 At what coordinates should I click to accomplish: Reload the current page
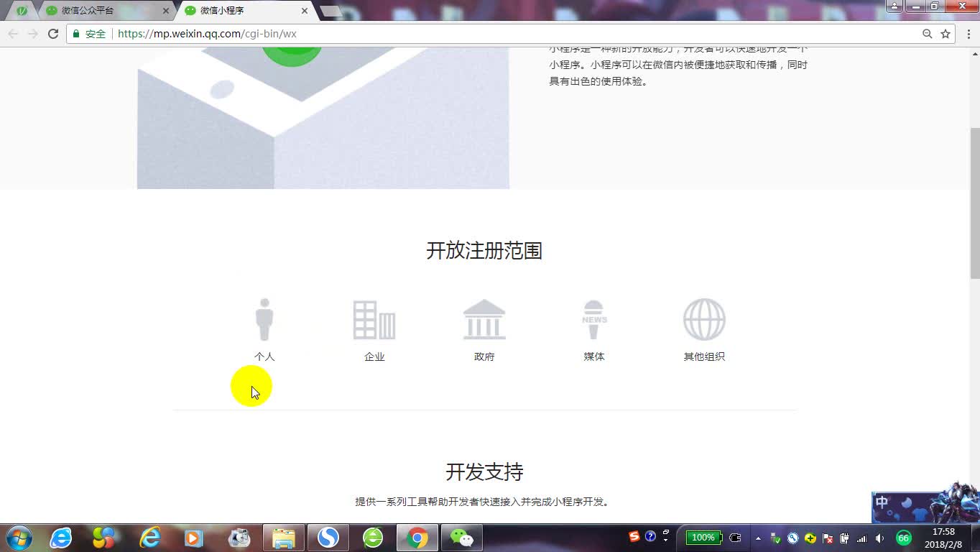pyautogui.click(x=55, y=33)
